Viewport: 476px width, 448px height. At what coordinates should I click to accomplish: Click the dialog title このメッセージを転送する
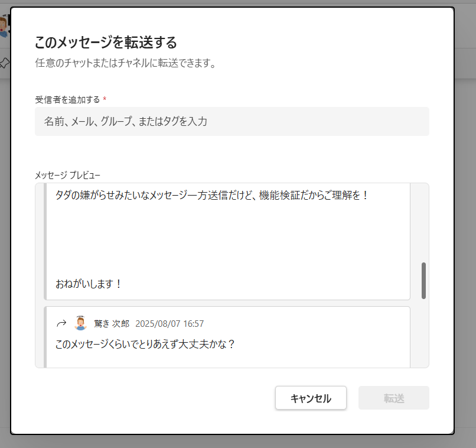[x=106, y=43]
